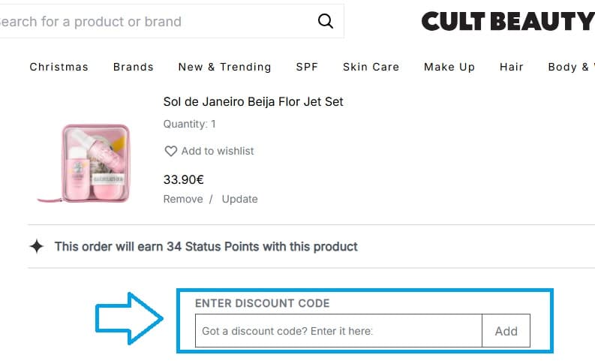The width and height of the screenshot is (595, 364).
Task: Remove the Beija Flor Jet Set item
Action: pyautogui.click(x=183, y=199)
